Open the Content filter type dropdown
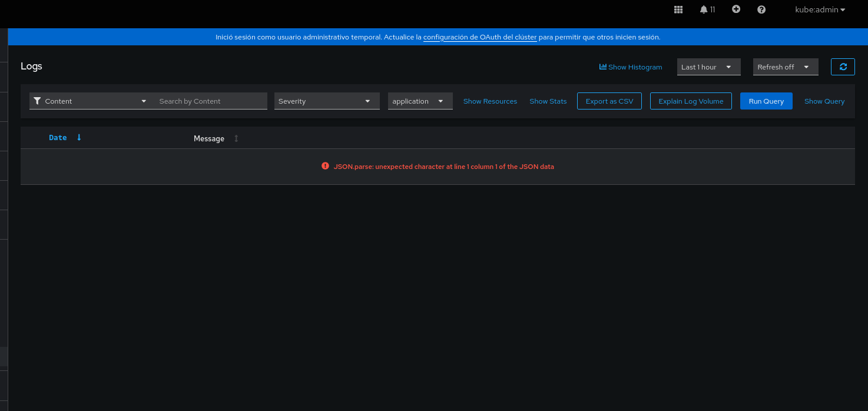 tap(90, 101)
